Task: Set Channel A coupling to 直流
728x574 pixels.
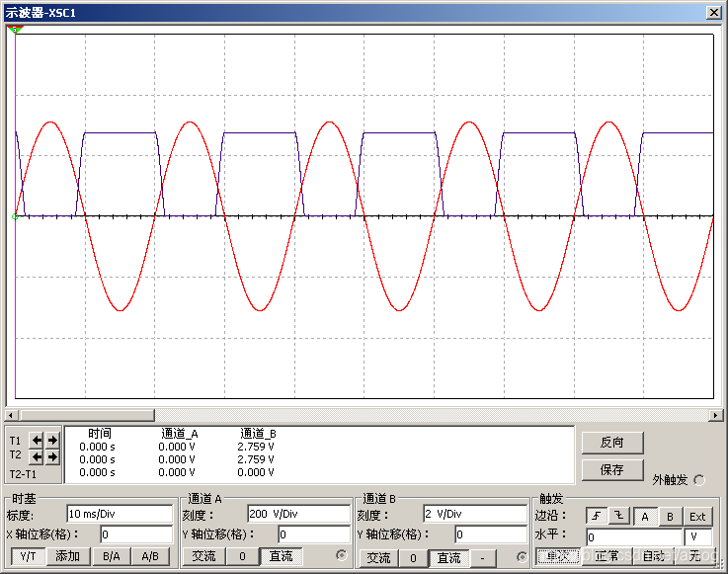Action: 281,556
